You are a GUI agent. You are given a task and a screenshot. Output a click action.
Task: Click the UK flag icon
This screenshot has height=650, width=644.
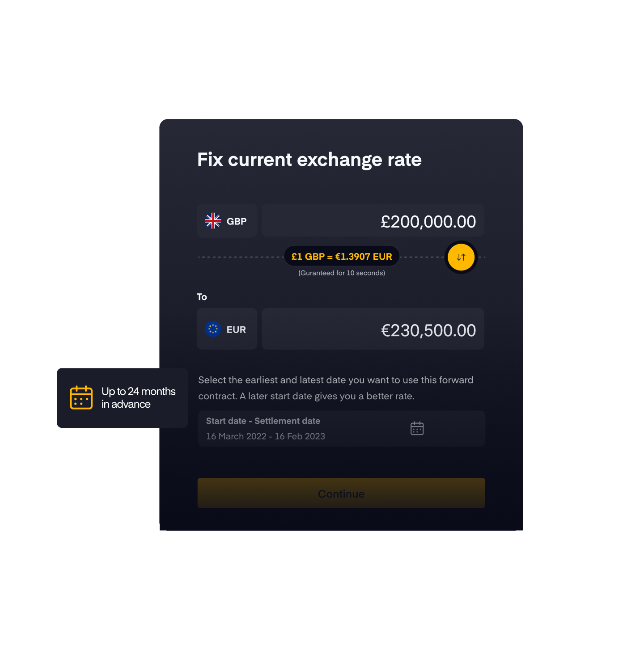pos(213,220)
